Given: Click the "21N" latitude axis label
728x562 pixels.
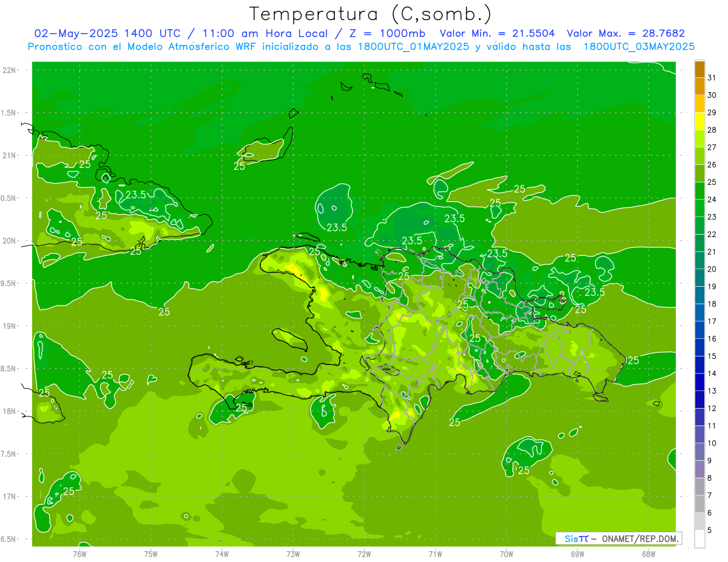Looking at the screenshot, I should (10, 155).
